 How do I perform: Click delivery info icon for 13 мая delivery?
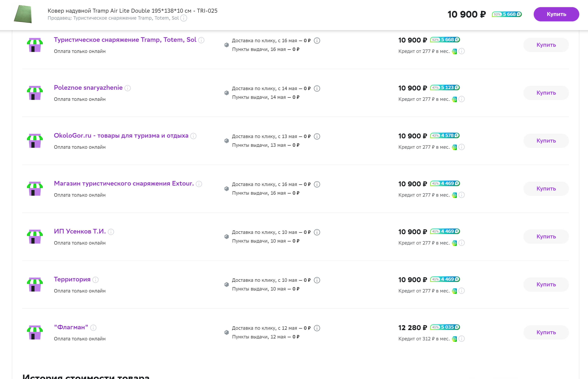tap(317, 137)
